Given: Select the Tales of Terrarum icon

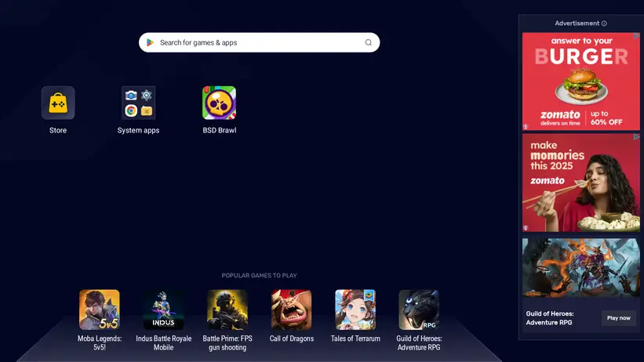Looking at the screenshot, I should click(355, 310).
